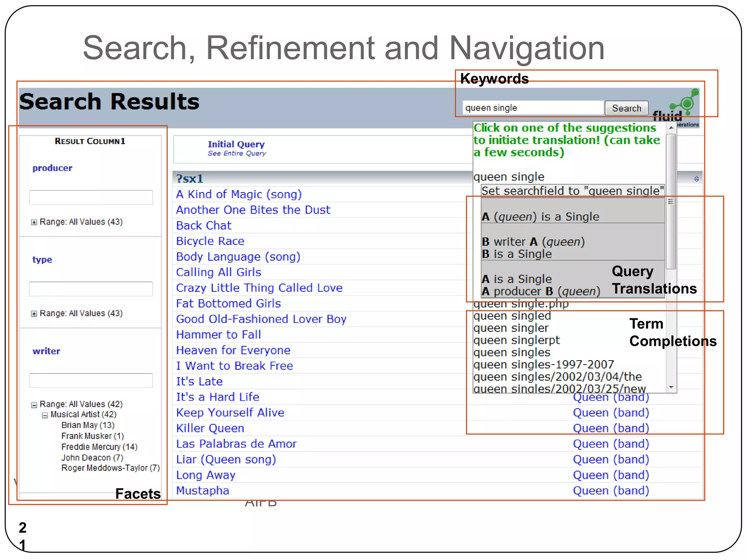Screen dimensions: 747x560
Task: Expand the producer Range: All Values (43)
Action: click(34, 222)
